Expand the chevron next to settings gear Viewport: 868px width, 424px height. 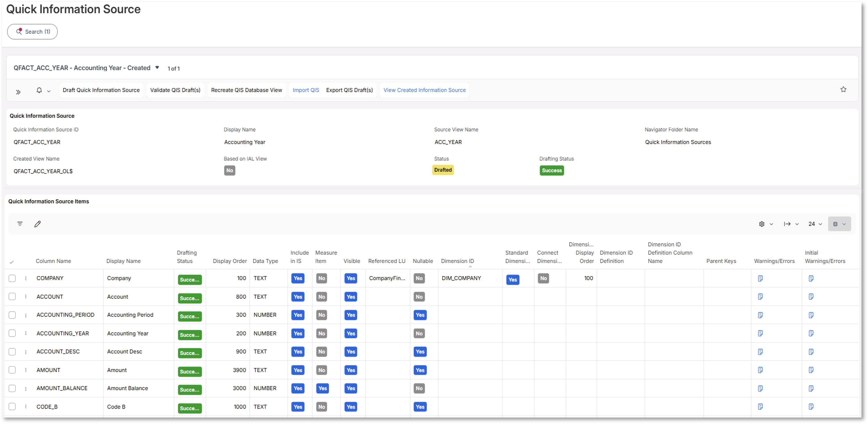click(x=771, y=224)
